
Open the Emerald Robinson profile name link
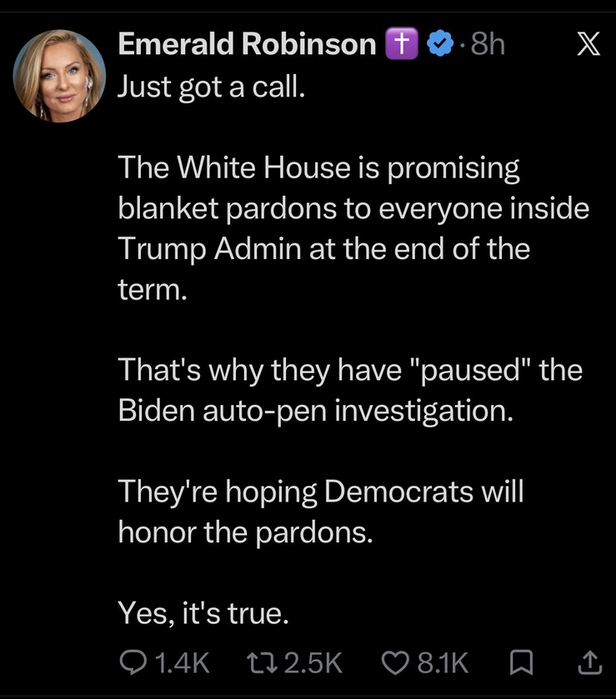tap(247, 43)
